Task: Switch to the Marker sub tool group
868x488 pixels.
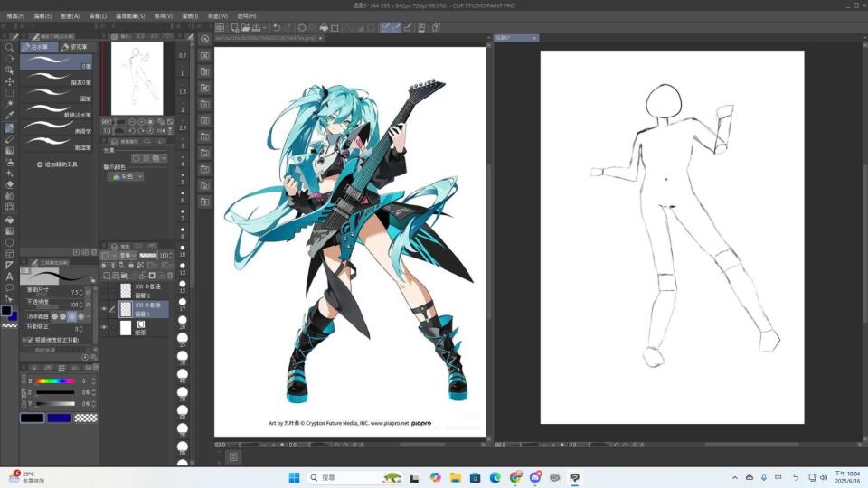Action: 75,47
